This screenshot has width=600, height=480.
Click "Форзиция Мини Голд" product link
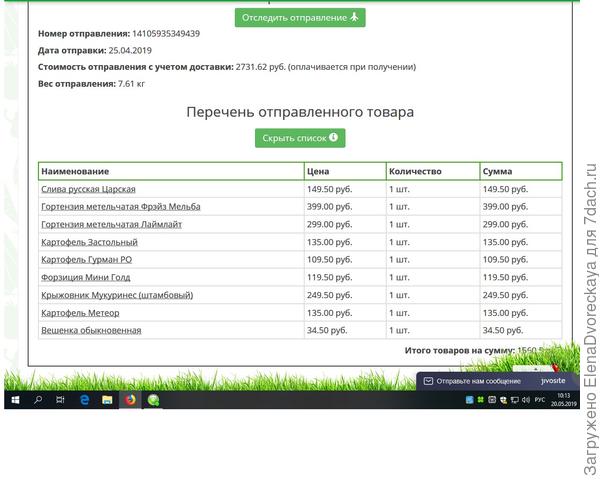pos(85,278)
